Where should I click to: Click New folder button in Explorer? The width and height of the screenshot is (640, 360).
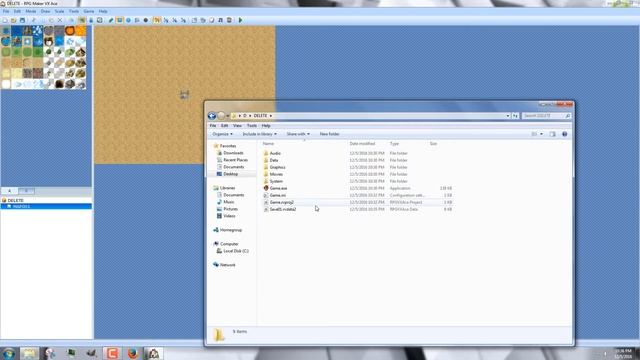coord(329,134)
